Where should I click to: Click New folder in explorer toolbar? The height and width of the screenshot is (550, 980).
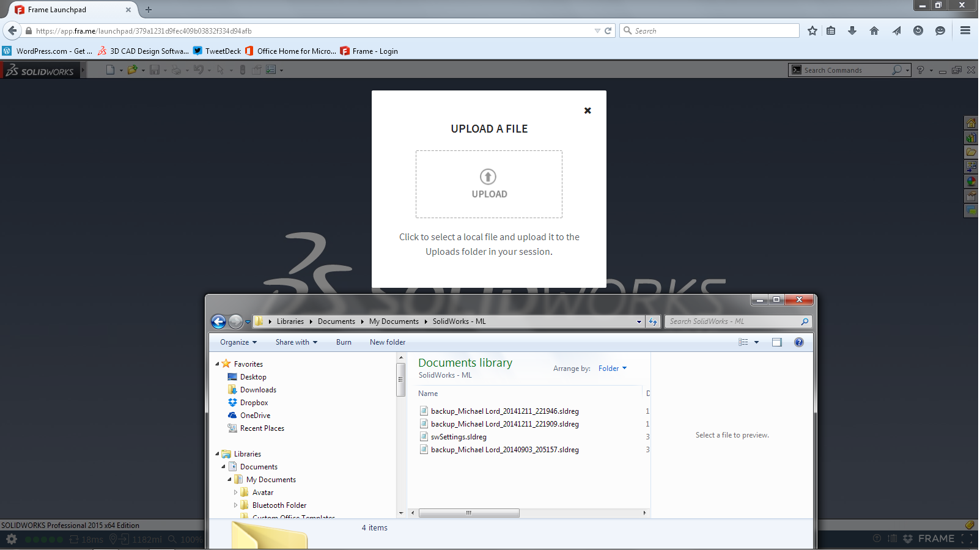click(x=387, y=342)
